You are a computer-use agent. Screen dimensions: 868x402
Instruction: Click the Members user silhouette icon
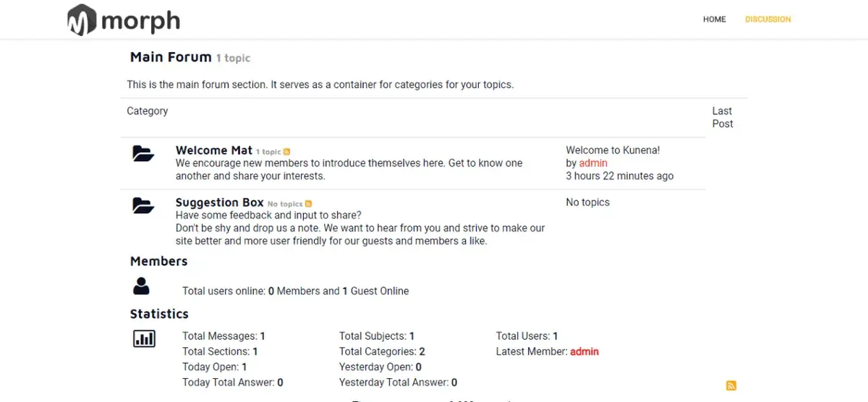(x=141, y=286)
